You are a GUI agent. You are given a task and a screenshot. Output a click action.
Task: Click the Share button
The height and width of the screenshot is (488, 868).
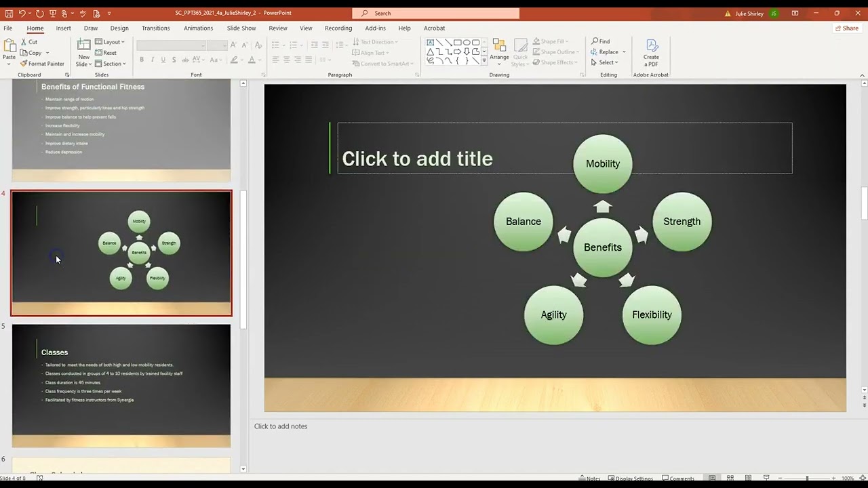click(846, 28)
